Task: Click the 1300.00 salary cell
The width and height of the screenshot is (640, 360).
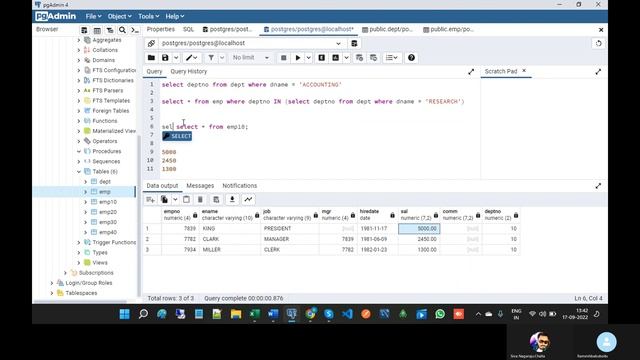Action: tap(419, 249)
